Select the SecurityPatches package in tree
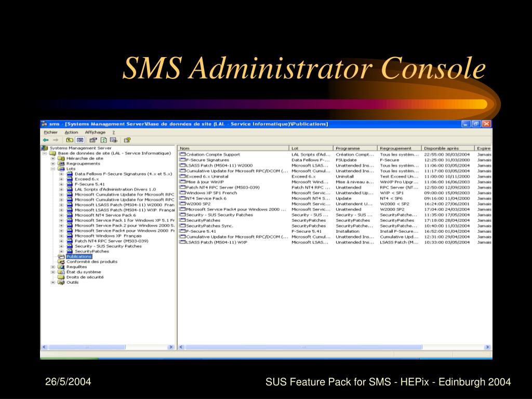This screenshot has width=532, height=399. (x=91, y=251)
